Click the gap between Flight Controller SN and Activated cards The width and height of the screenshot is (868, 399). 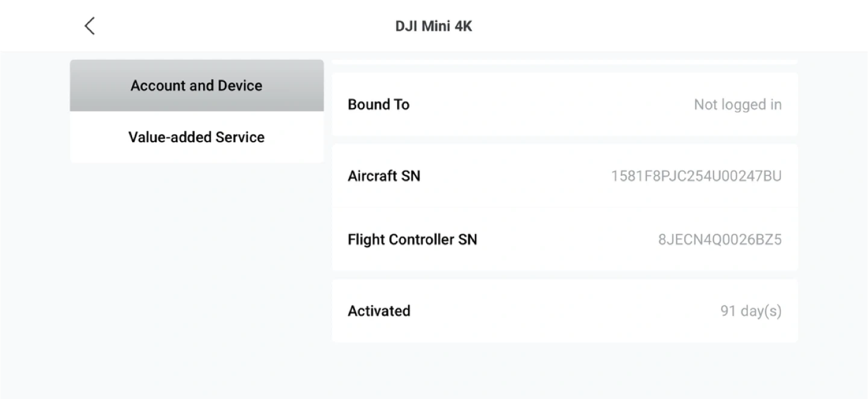(564, 275)
